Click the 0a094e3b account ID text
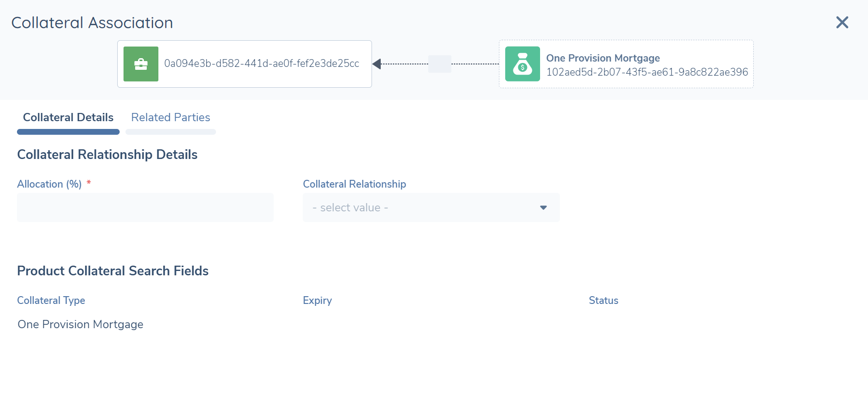The width and height of the screenshot is (868, 397). (262, 64)
